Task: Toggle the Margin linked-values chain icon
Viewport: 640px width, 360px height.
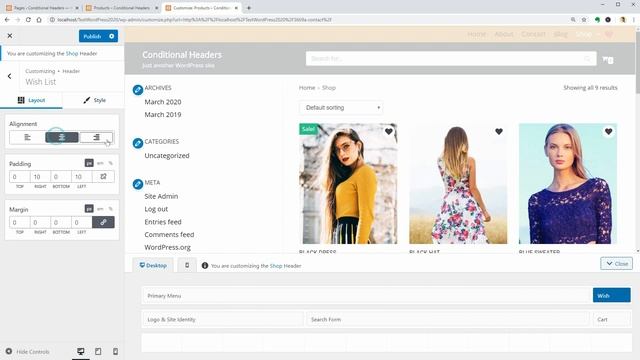Action: [103, 222]
